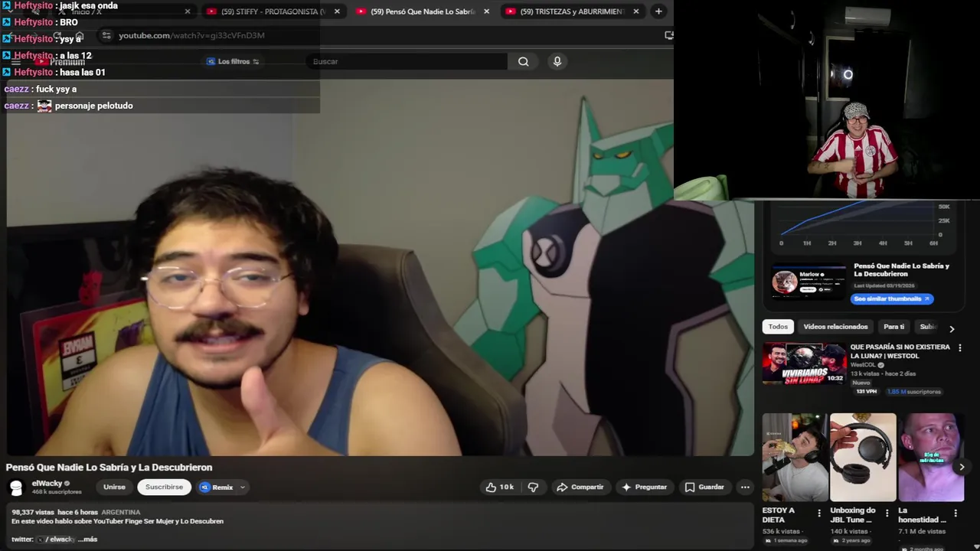Open QUE PASARÍA SI NO EXISTIERA LA LUNA thumbnail
Image resolution: width=980 pixels, height=551 pixels.
pyautogui.click(x=804, y=363)
